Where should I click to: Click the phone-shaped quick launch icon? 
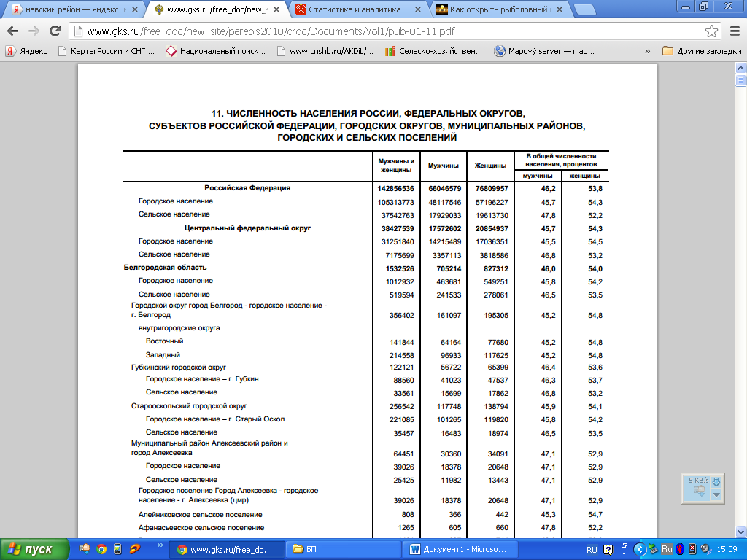pyautogui.click(x=117, y=548)
